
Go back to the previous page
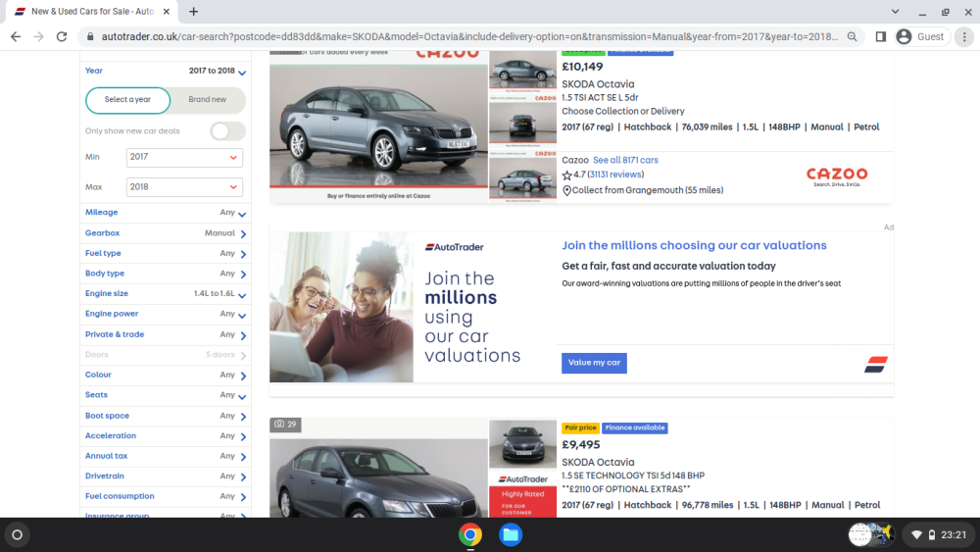(16, 37)
